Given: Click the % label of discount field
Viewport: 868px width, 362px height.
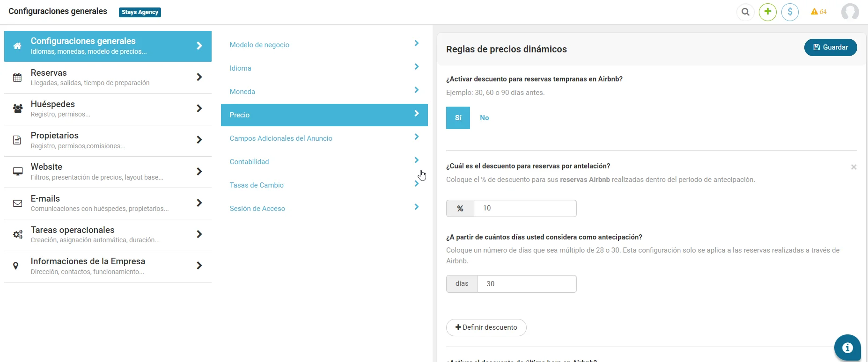Looking at the screenshot, I should [x=460, y=208].
